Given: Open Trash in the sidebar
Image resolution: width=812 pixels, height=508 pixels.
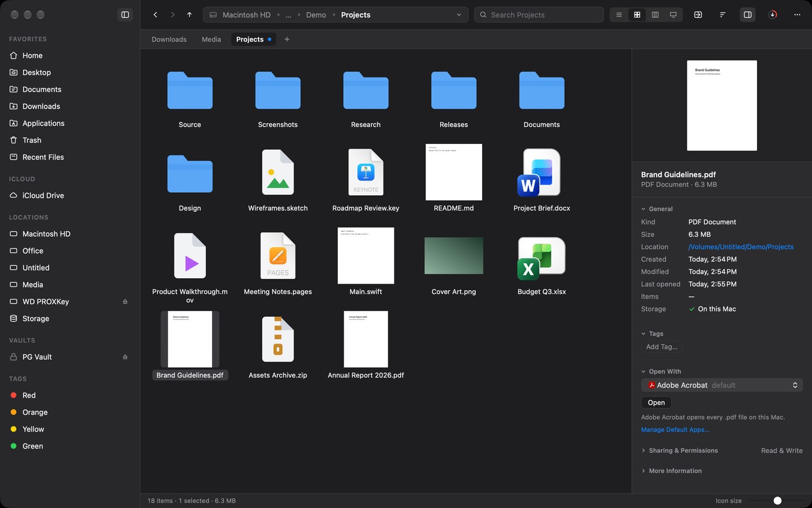Looking at the screenshot, I should click(69, 140).
